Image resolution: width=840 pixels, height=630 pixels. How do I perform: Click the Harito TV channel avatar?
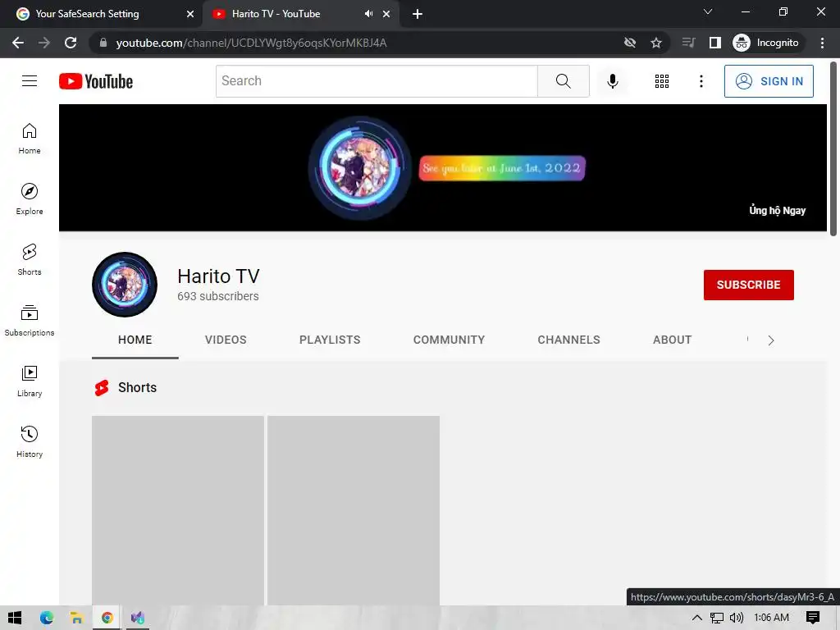pos(125,285)
